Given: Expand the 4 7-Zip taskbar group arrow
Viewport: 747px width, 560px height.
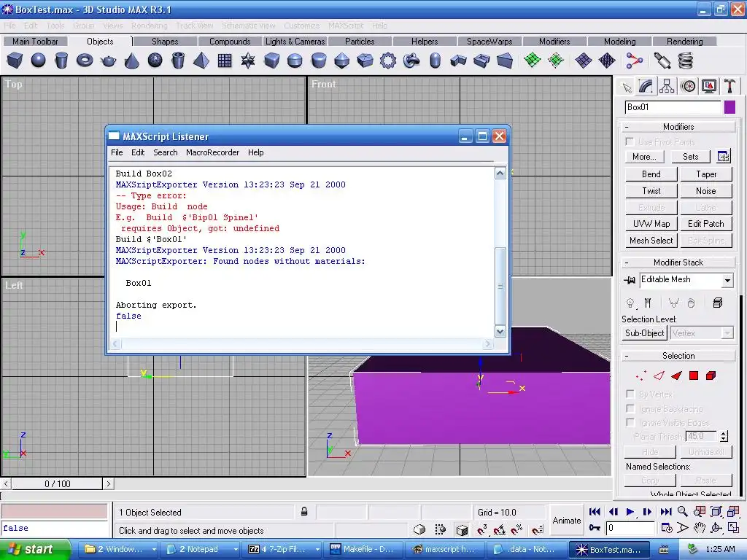Looking at the screenshot, I should click(317, 549).
